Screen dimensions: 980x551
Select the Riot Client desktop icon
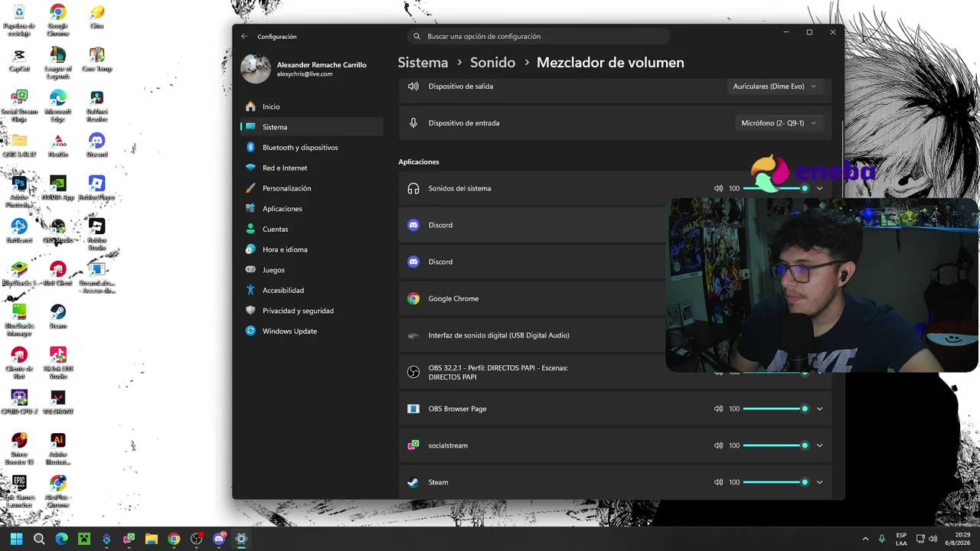click(x=57, y=275)
